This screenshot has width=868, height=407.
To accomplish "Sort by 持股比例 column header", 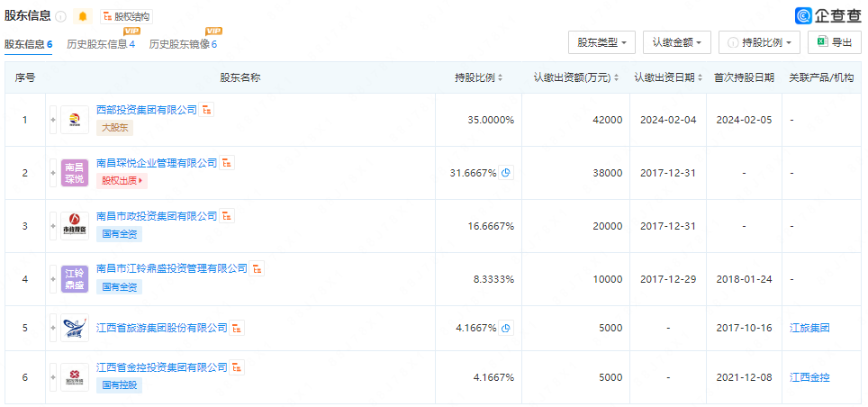I will coord(478,78).
